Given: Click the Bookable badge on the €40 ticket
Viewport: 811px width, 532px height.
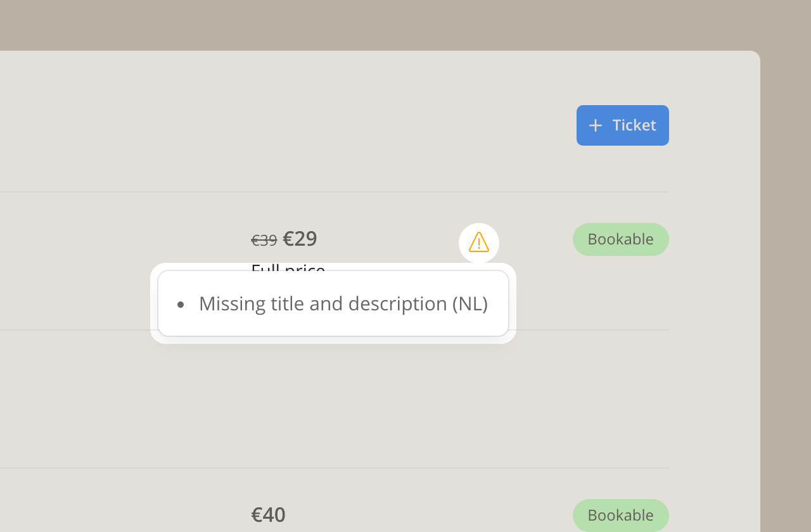Looking at the screenshot, I should (x=620, y=515).
